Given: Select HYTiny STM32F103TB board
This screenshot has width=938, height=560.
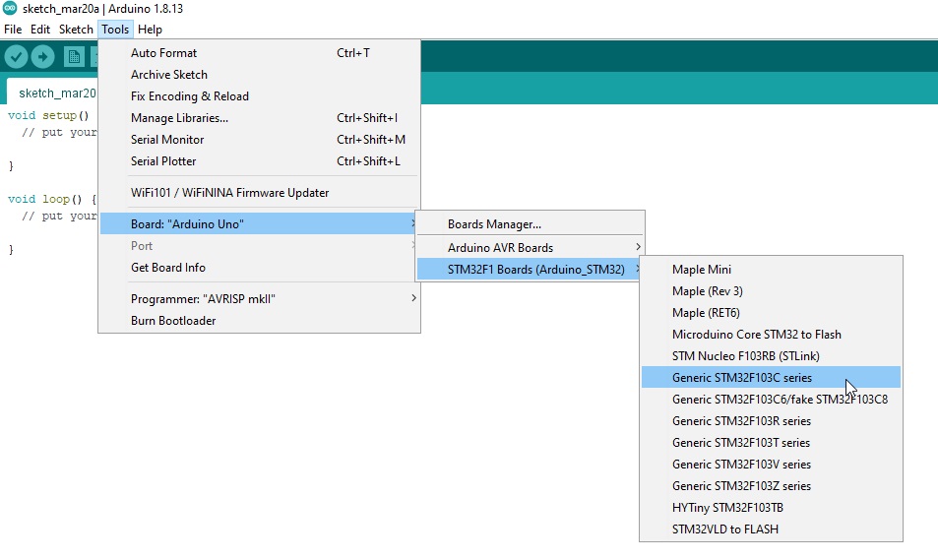Looking at the screenshot, I should pyautogui.click(x=771, y=507).
